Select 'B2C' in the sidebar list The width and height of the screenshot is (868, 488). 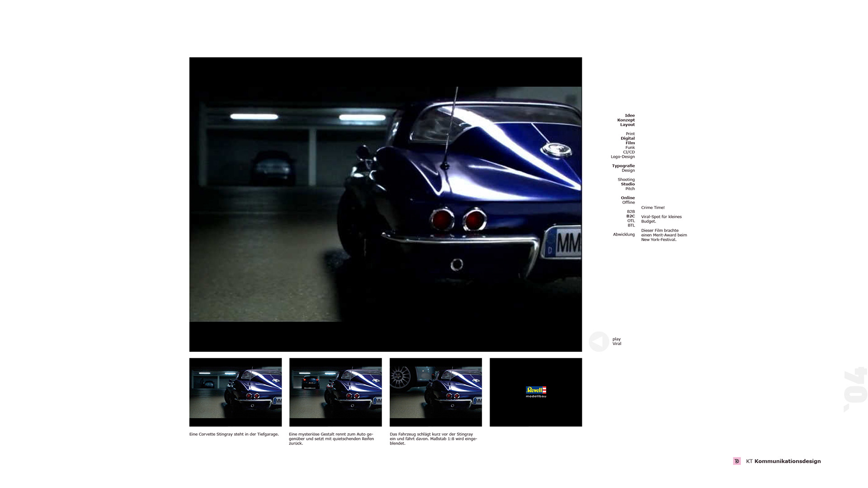coord(630,216)
